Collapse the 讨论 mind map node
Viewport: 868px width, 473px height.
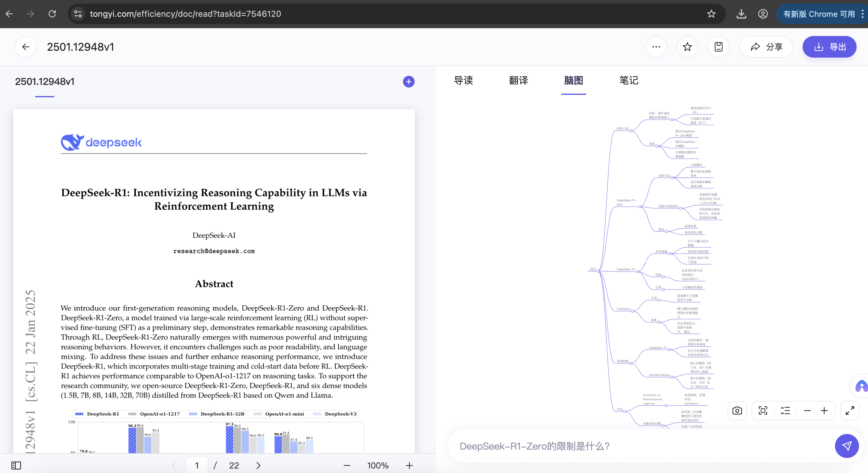pyautogui.click(x=624, y=411)
